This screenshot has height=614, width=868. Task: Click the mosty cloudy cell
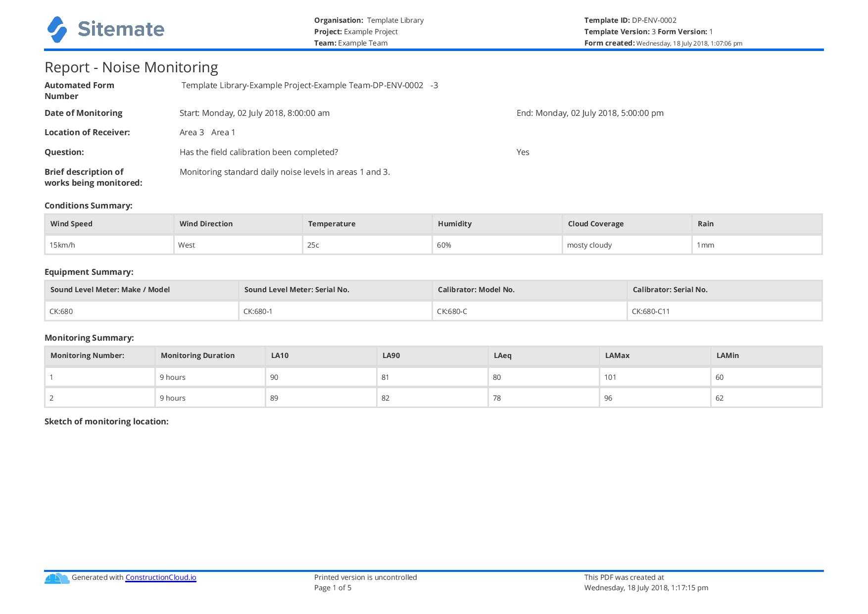point(589,245)
